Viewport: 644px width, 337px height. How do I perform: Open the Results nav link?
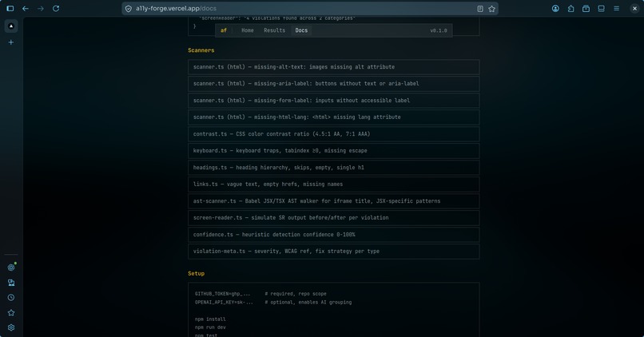(x=274, y=30)
